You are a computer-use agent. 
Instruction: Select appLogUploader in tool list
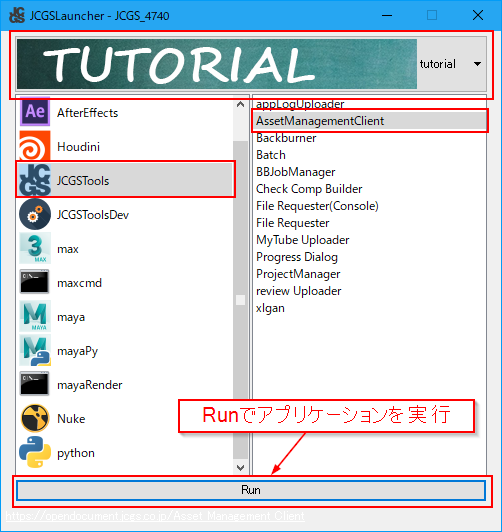[300, 104]
